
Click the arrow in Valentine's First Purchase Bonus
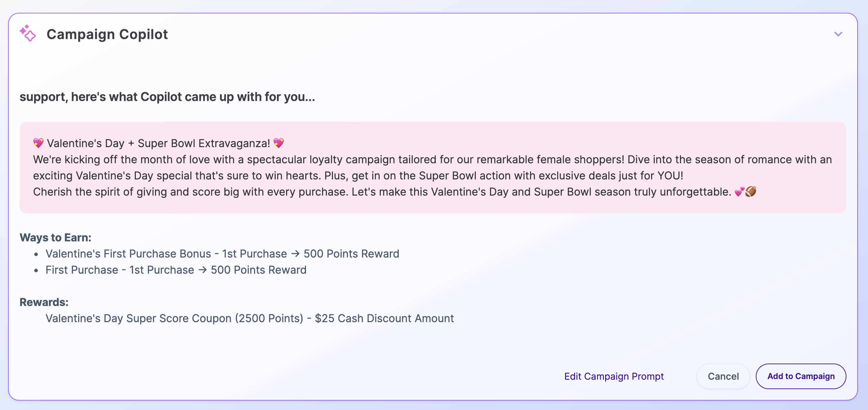click(295, 253)
